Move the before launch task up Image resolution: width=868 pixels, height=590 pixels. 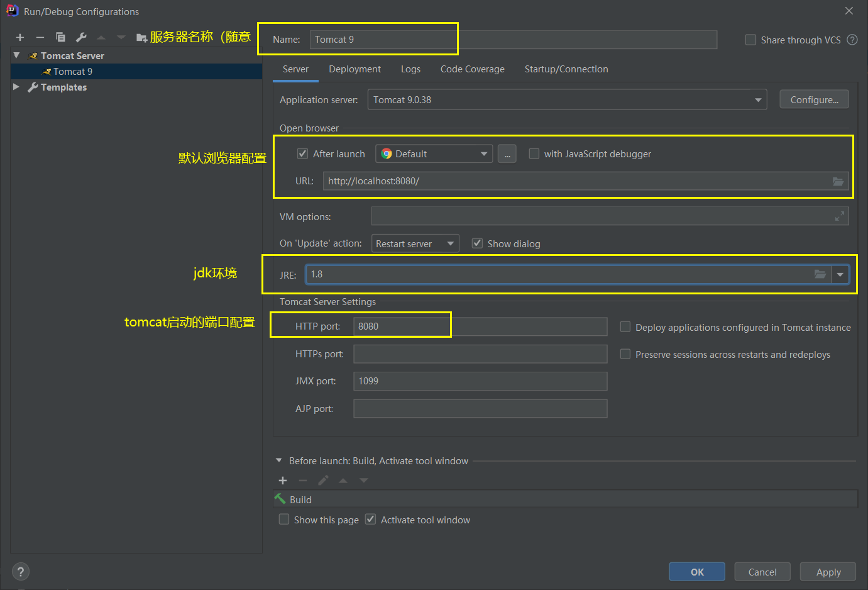(343, 481)
